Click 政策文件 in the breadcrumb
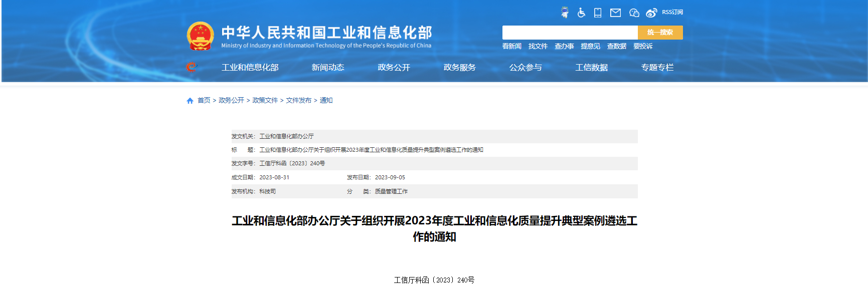Viewport: 868px width, 285px height. tap(265, 100)
